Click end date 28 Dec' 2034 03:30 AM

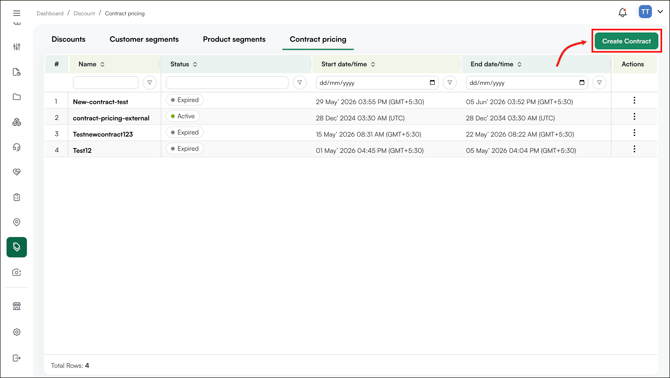pos(510,118)
